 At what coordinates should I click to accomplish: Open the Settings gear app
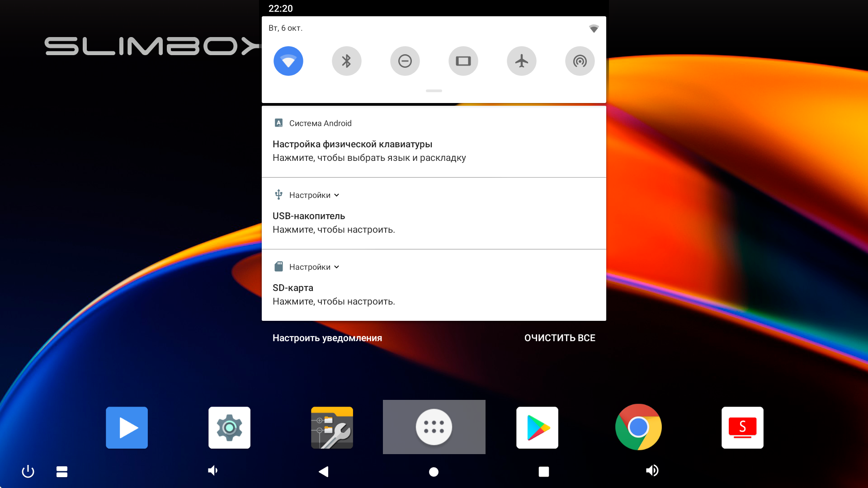pos(229,427)
